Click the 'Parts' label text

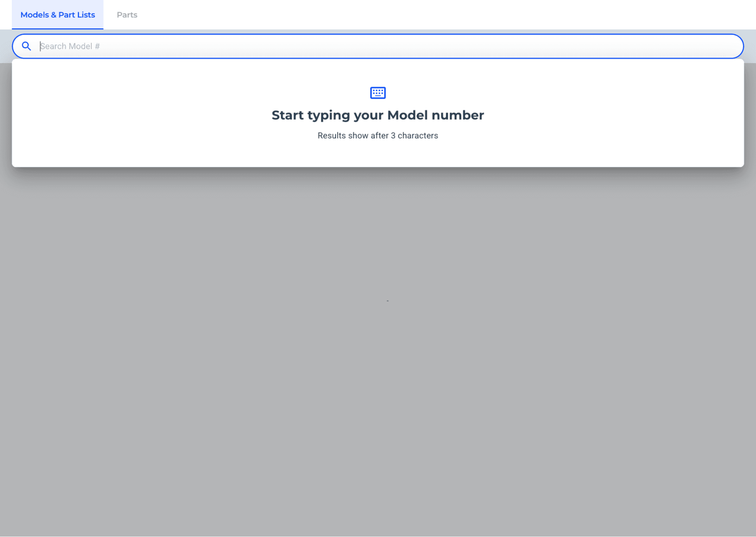point(127,15)
